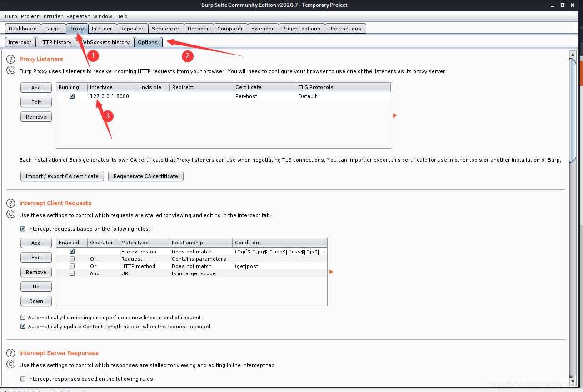
Task: Toggle Intercept requests based on following rules
Action: coord(23,229)
